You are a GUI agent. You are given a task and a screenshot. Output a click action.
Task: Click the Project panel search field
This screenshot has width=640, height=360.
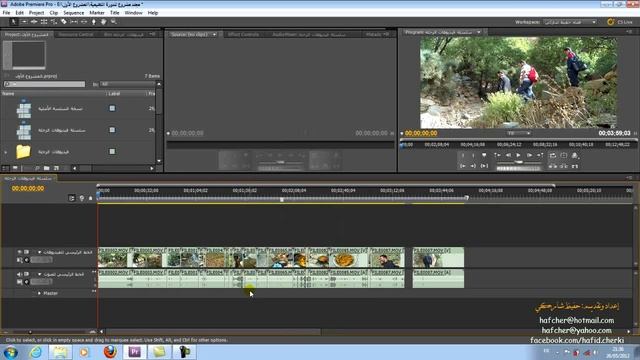click(x=44, y=84)
